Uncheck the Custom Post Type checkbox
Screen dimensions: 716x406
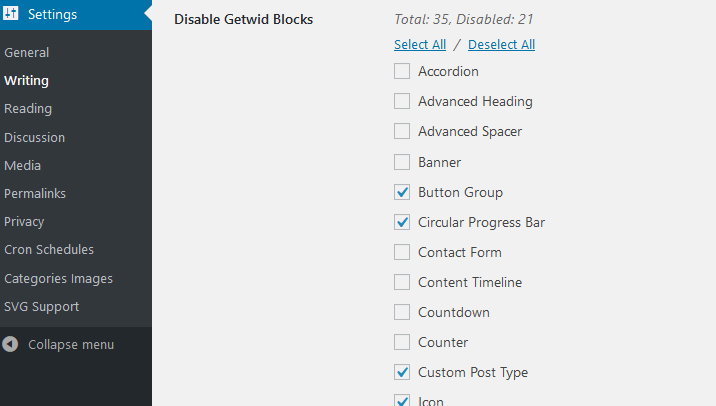(x=402, y=372)
